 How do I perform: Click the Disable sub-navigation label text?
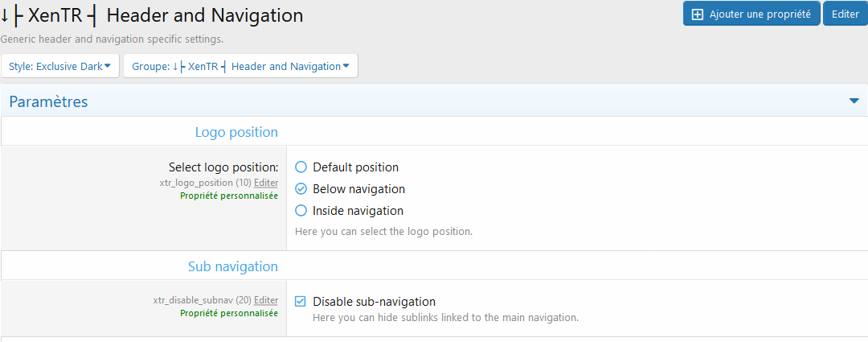point(375,302)
